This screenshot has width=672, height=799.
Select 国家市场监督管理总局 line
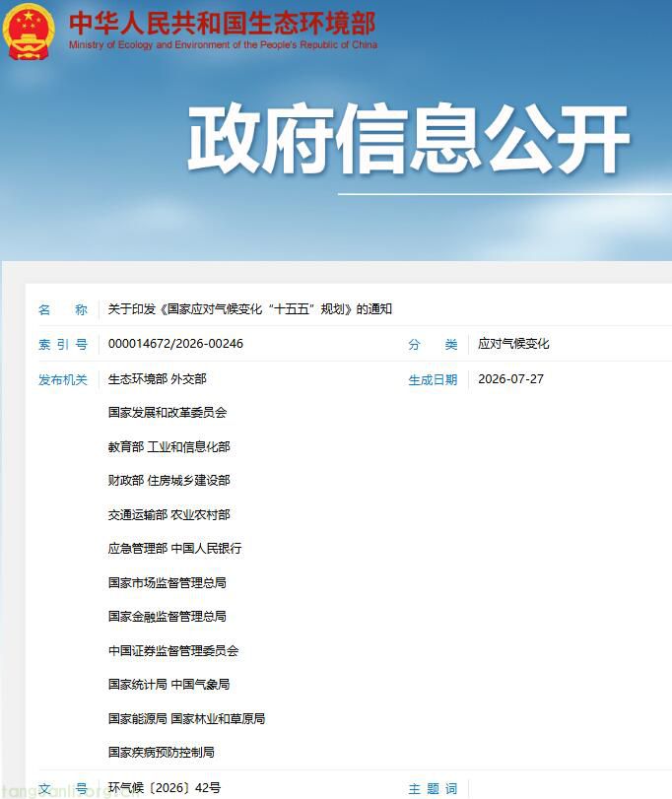168,582
